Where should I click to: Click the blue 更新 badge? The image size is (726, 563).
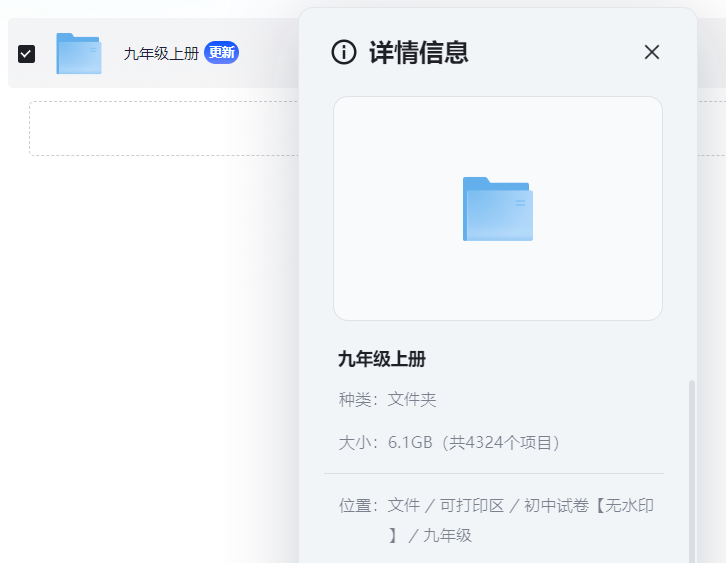221,53
